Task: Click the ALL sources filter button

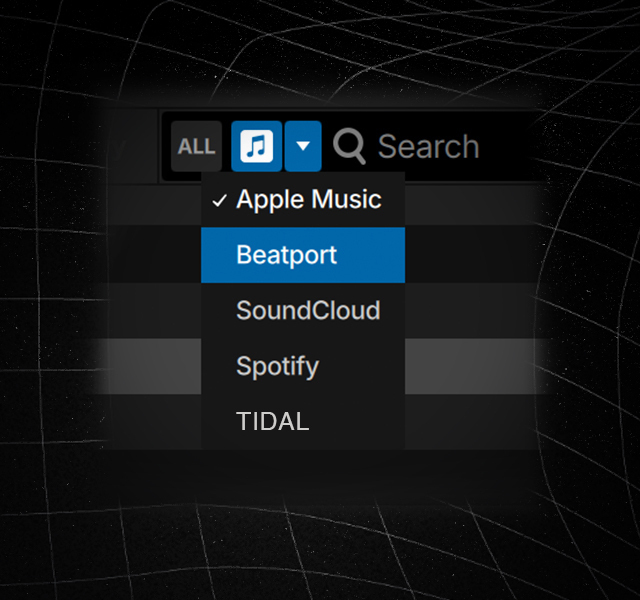Action: [x=196, y=146]
